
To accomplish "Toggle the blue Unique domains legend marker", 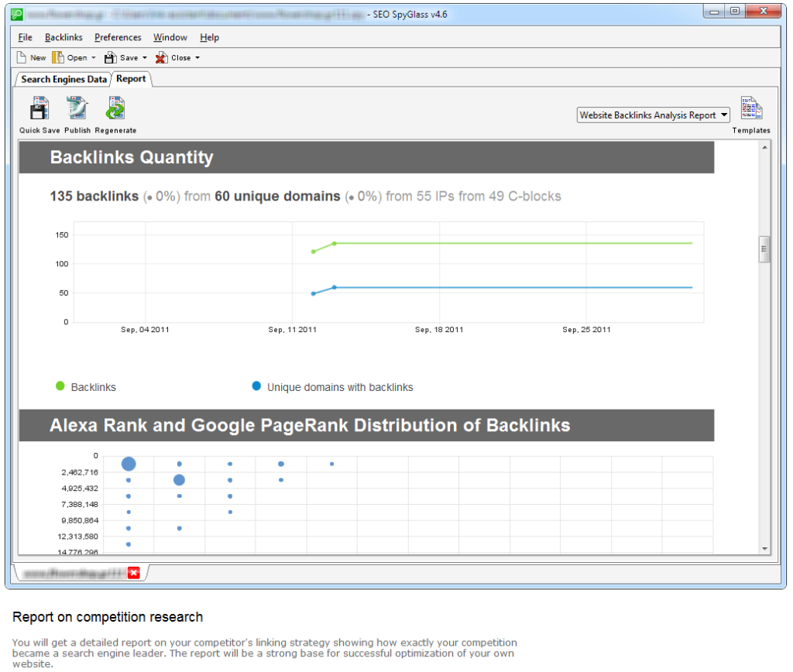I will coord(256,386).
